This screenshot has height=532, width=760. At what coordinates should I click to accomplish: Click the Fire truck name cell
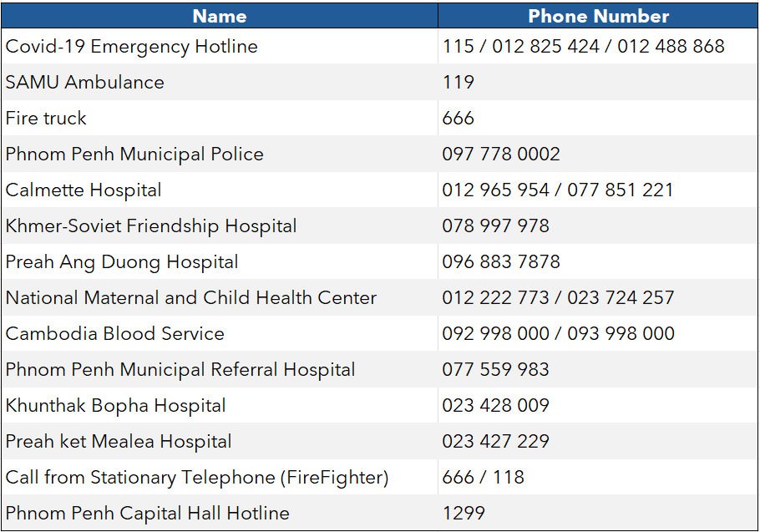(x=46, y=119)
